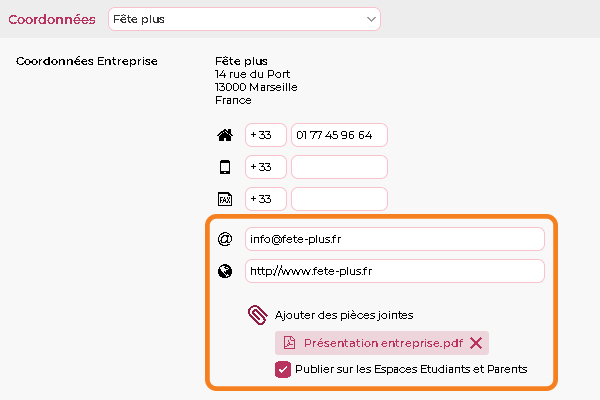
Task: Click the email field info@fete-plus.fr
Action: 395,239
